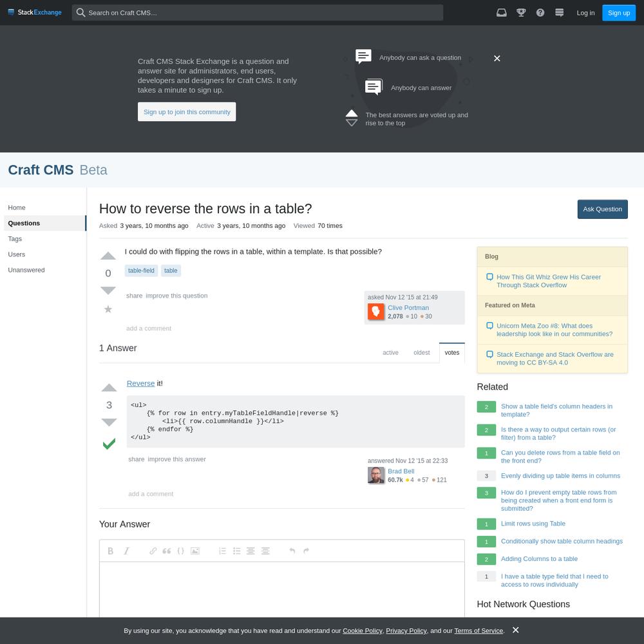Open Brad Bell's profile name link
The width and height of the screenshot is (644, 644).
tap(401, 471)
